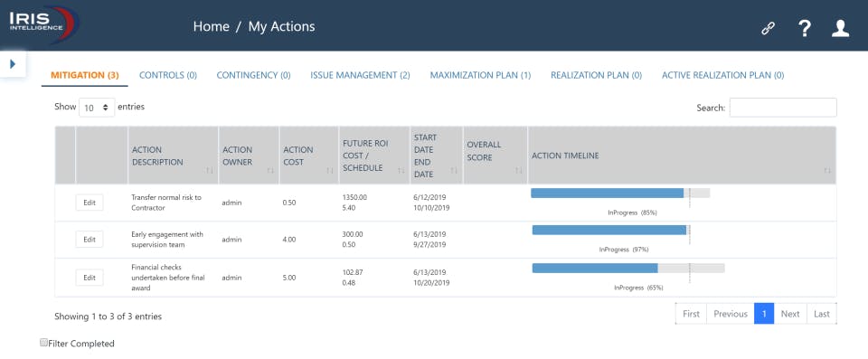Screen dimensions: 868x359
Task: Switch to the Contingency (0) tab
Action: [x=253, y=75]
